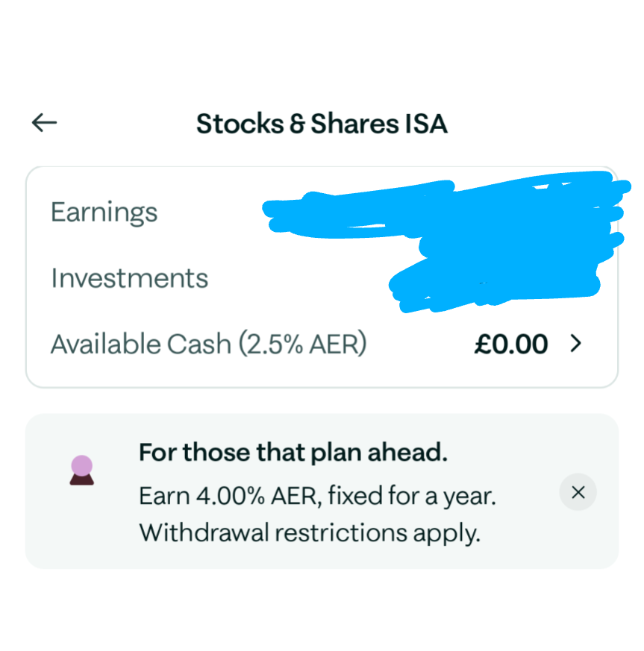The width and height of the screenshot is (644, 651).
Task: Tap the 'For those that plan ahead.' heading
Action: click(293, 453)
